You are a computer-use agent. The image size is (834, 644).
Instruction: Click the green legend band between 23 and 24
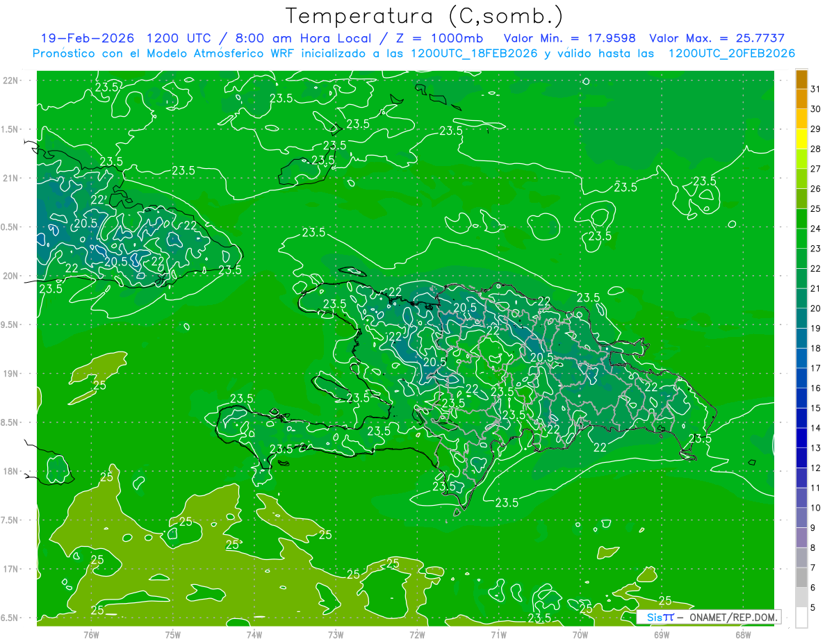pos(801,238)
